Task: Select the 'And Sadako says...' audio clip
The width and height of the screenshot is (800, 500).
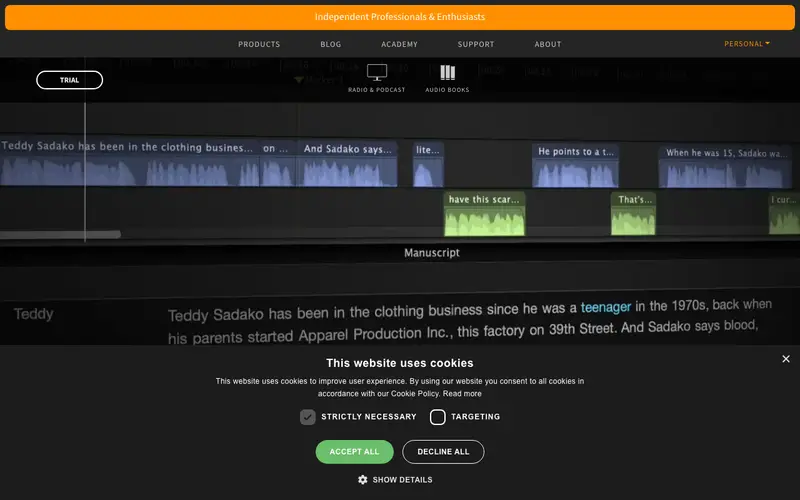Action: 347,163
